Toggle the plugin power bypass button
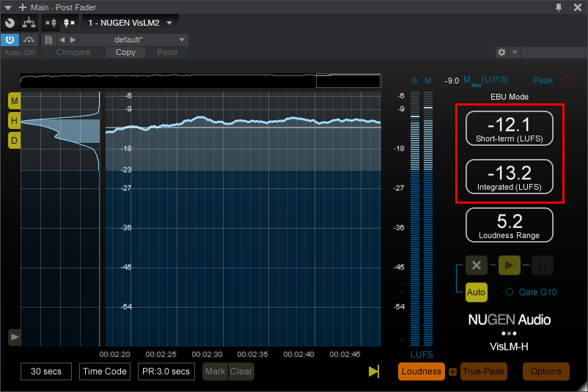588x392 pixels. click(10, 40)
